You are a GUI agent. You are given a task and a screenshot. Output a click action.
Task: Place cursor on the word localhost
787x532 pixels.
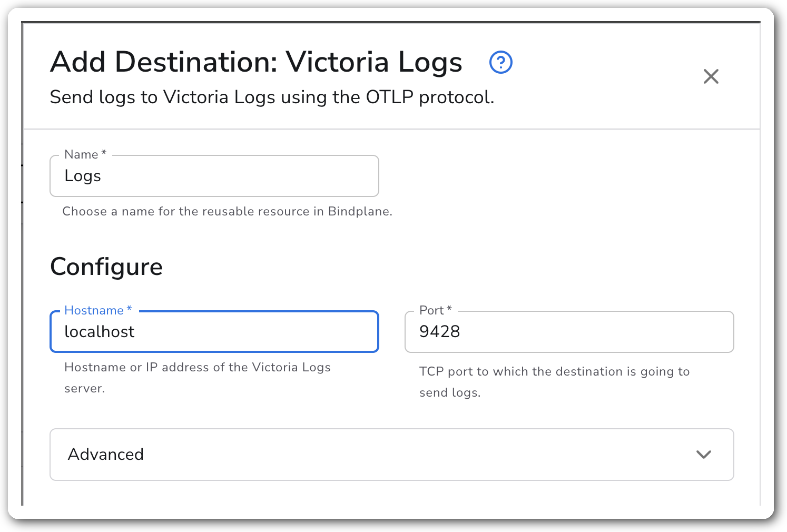click(100, 332)
